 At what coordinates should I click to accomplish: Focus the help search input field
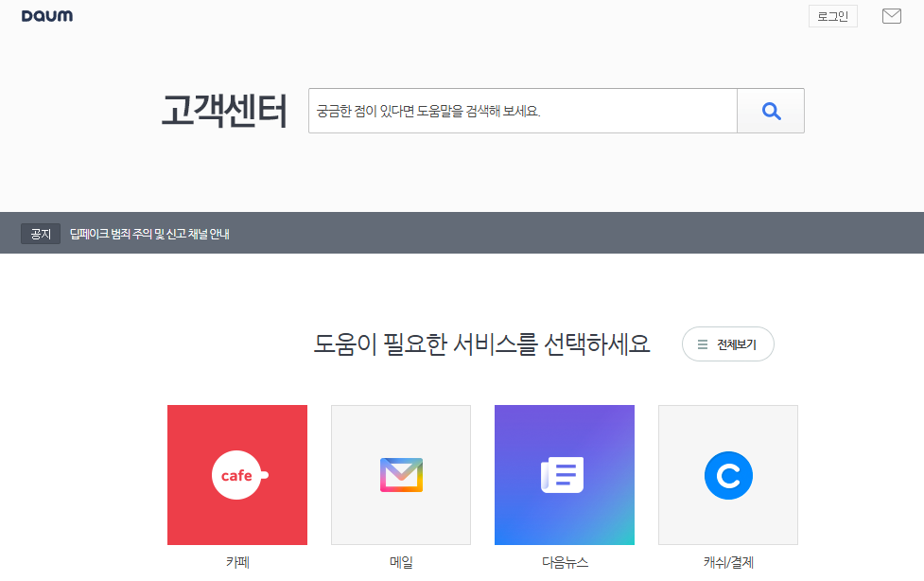[523, 111]
